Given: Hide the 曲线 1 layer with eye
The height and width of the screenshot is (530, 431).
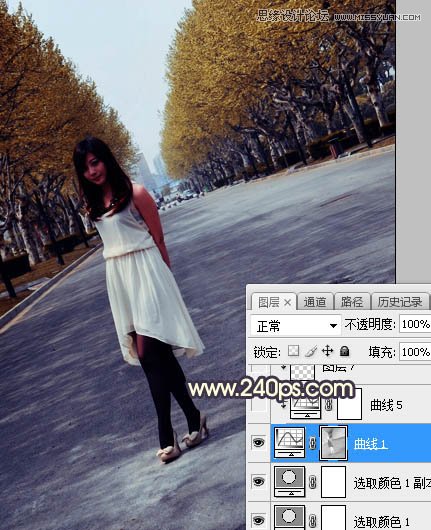Looking at the screenshot, I should point(259,442).
